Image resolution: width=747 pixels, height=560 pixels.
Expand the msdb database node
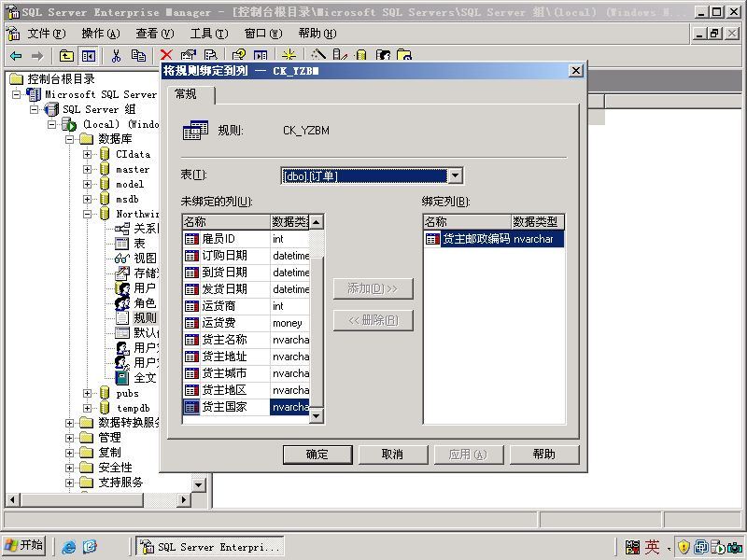coord(87,199)
